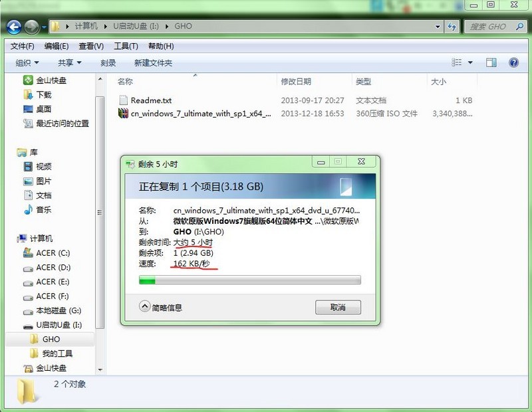The width and height of the screenshot is (532, 412).
Task: Click the large folder icon in the details pane
Action: [x=27, y=391]
